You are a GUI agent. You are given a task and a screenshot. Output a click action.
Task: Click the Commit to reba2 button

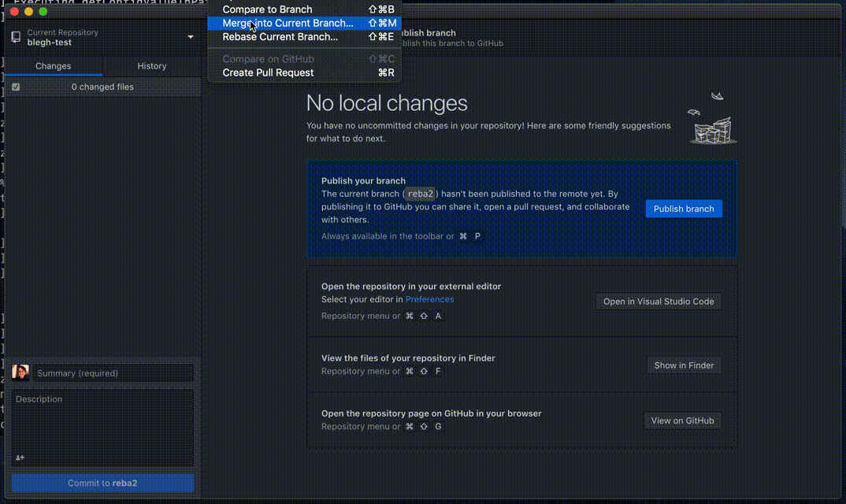click(x=102, y=483)
